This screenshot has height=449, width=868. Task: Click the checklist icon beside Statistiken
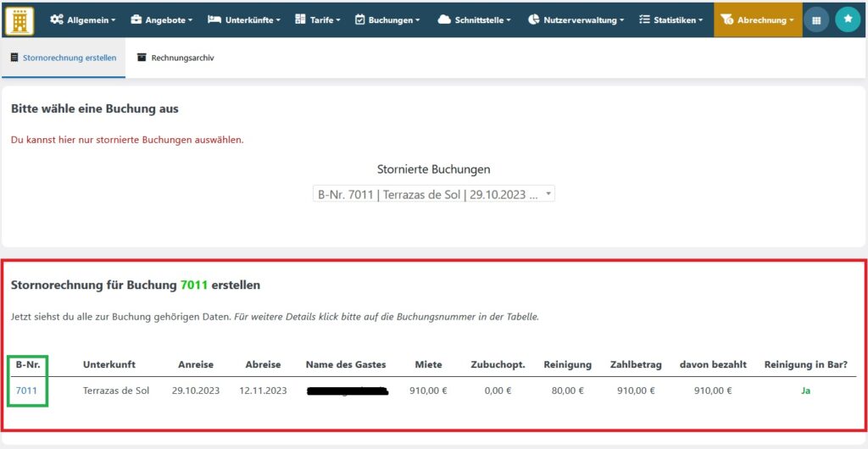click(x=644, y=19)
